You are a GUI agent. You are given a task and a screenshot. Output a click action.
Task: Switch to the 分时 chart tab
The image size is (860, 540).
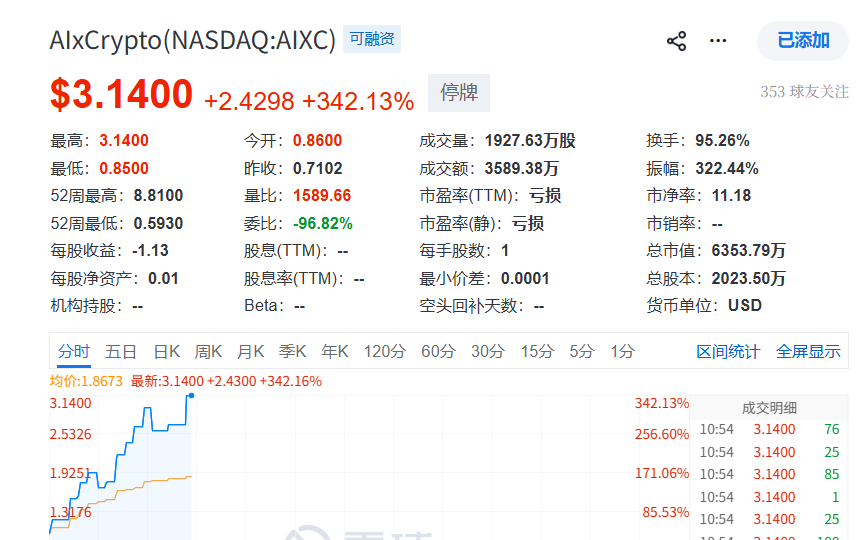click(x=73, y=351)
